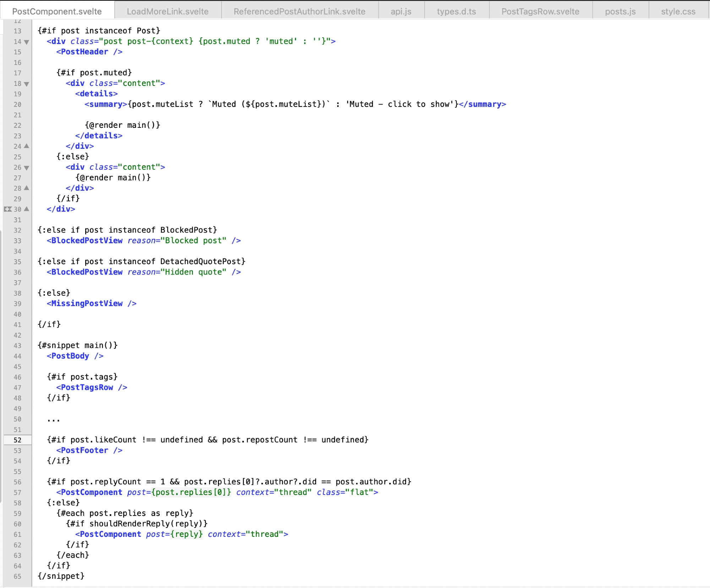Switch to the api.js tab
The image size is (710, 588).
[401, 11]
